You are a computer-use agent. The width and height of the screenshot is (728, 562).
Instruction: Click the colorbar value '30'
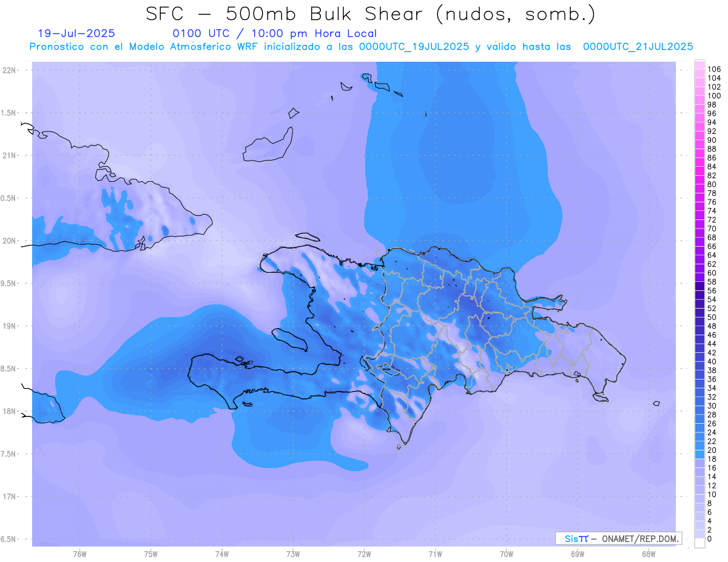(712, 406)
